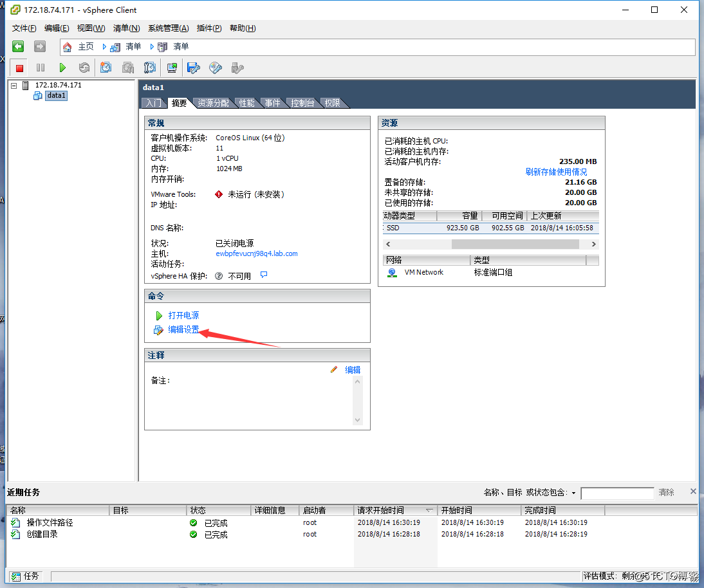The width and height of the screenshot is (704, 588).
Task: Click the 编辑 notes link
Action: coord(353,370)
